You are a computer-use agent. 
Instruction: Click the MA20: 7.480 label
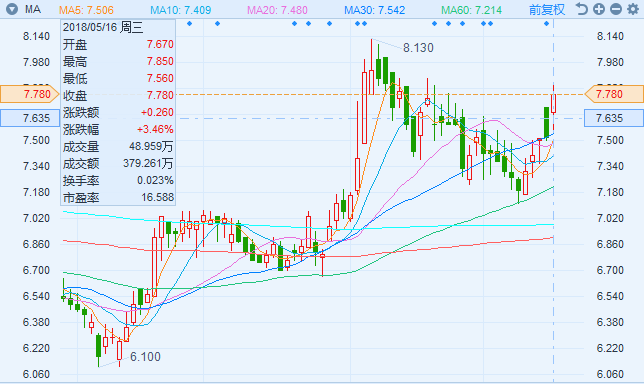(x=277, y=9)
